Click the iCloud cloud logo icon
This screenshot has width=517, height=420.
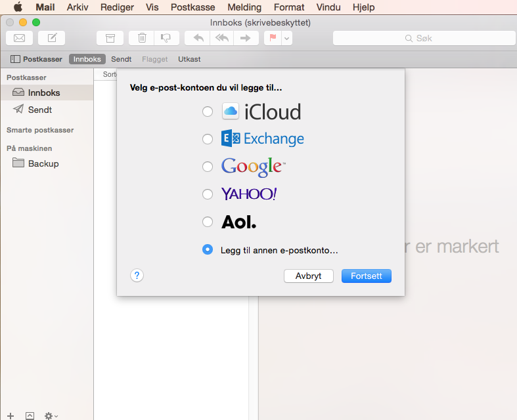point(230,111)
